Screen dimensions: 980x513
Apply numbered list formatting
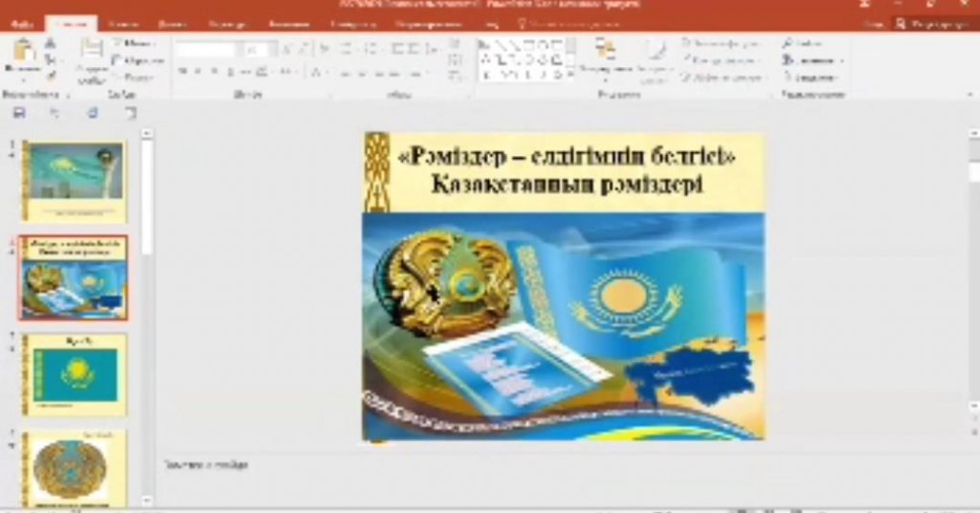click(x=370, y=50)
